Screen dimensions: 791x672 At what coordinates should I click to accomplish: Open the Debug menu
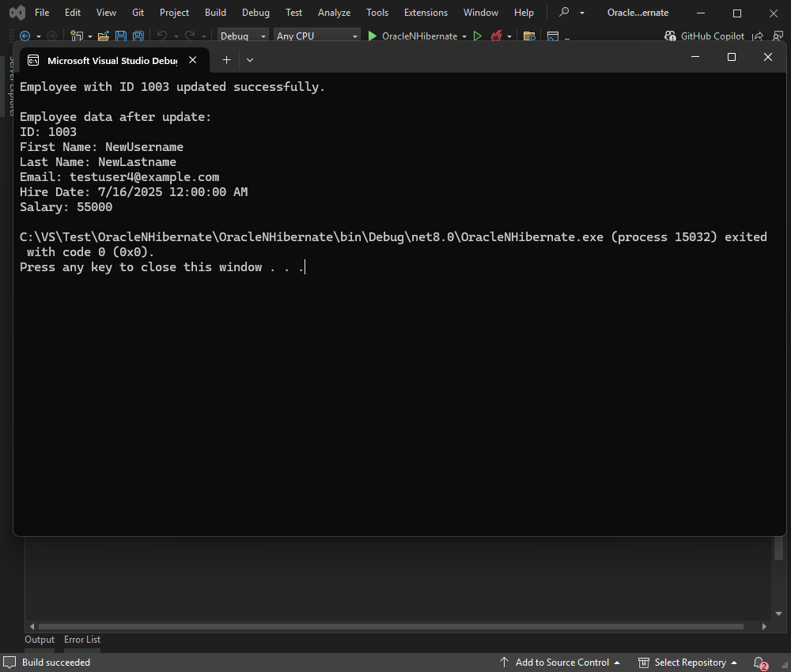point(255,12)
